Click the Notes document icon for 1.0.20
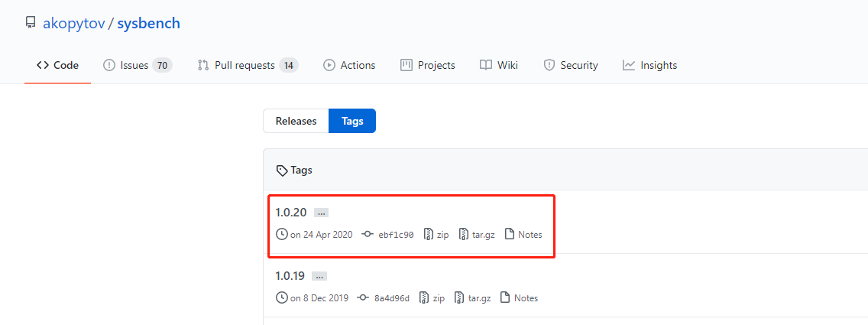 click(510, 235)
